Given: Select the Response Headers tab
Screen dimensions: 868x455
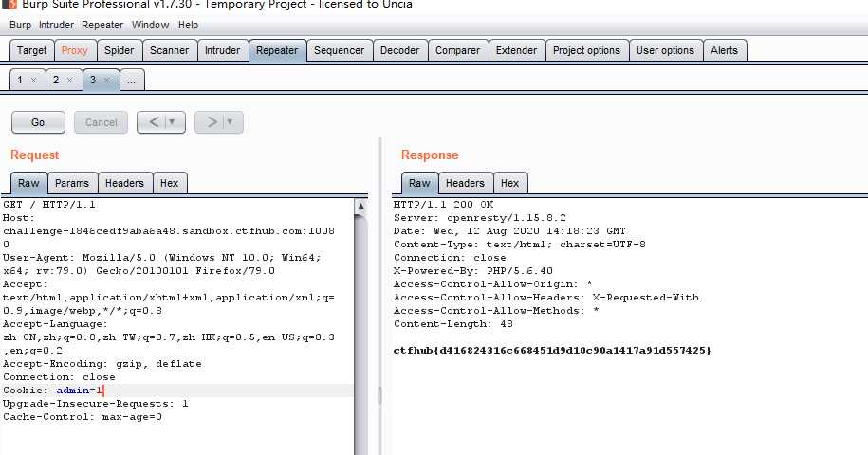Looking at the screenshot, I should [465, 183].
